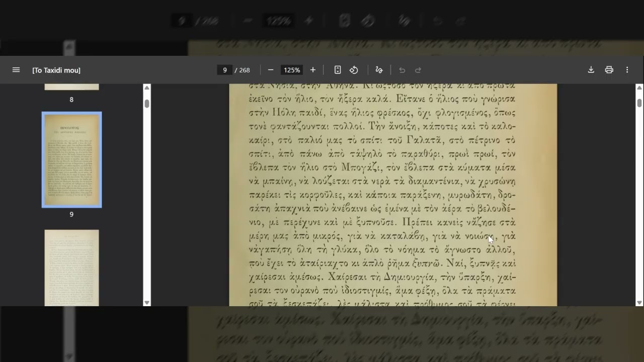Click the document scrollbar down arrow

[639, 302]
